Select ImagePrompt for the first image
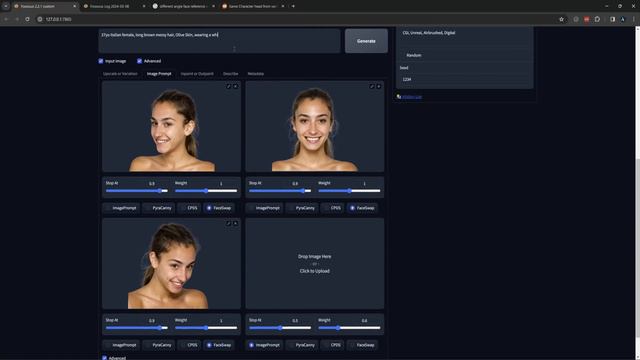Image resolution: width=640 pixels, height=360 pixels. coord(121,208)
